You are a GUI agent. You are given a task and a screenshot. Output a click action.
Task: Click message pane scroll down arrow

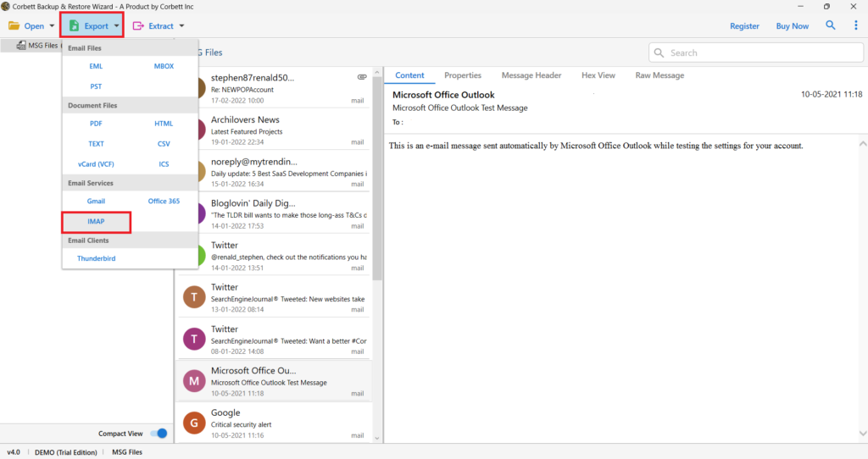coord(862,434)
